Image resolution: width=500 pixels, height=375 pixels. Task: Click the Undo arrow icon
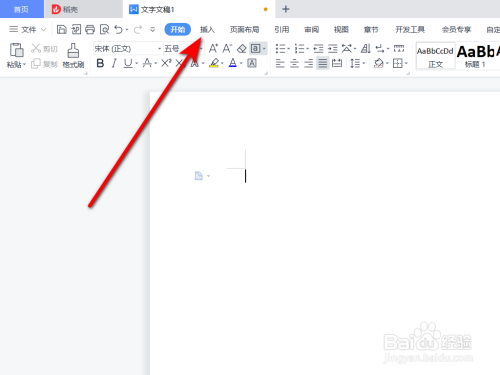point(118,29)
